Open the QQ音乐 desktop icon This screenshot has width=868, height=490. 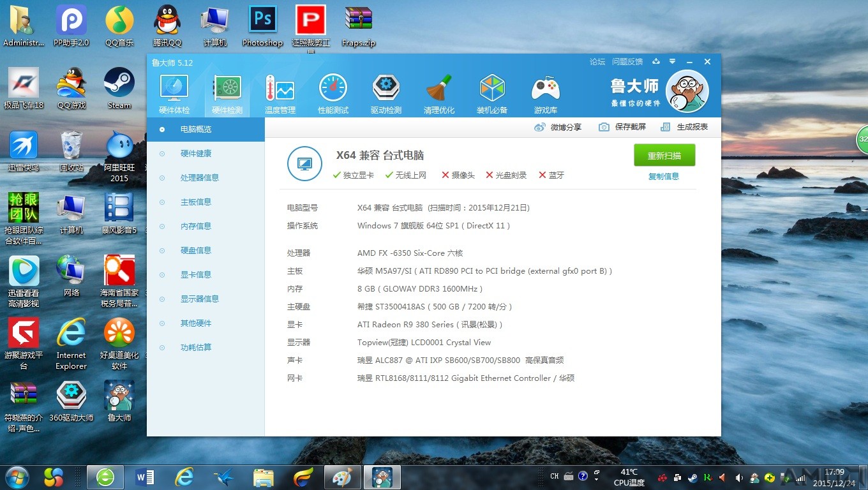click(x=119, y=26)
